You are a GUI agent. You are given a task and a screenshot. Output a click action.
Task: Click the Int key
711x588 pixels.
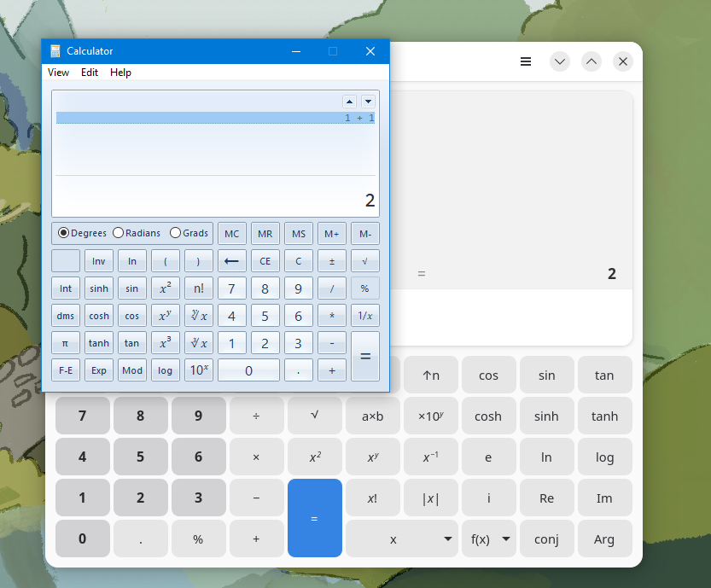(x=65, y=288)
